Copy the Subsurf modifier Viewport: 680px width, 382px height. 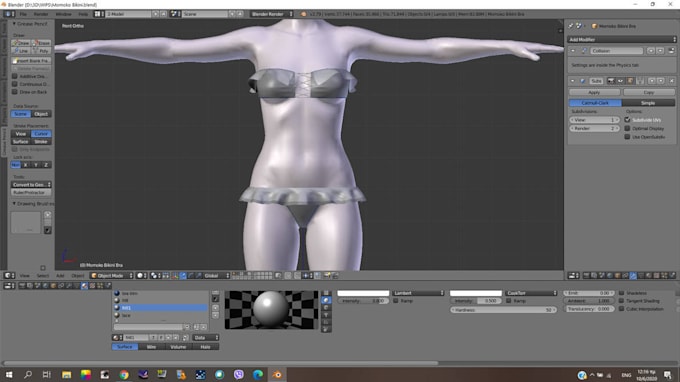649,92
